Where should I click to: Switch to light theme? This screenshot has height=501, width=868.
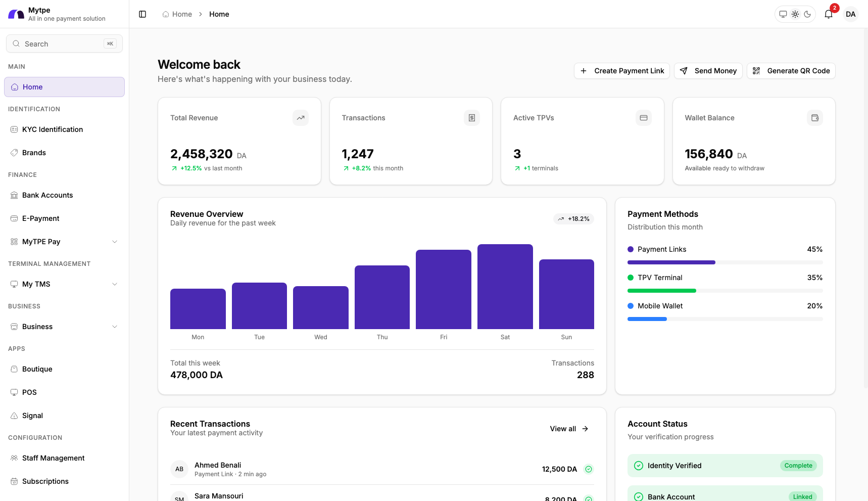(795, 14)
